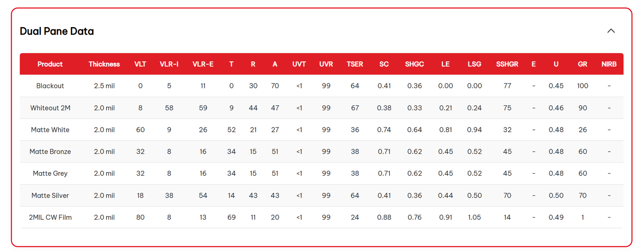This screenshot has width=644, height=252.
Task: Click the Product column header
Action: (50, 64)
